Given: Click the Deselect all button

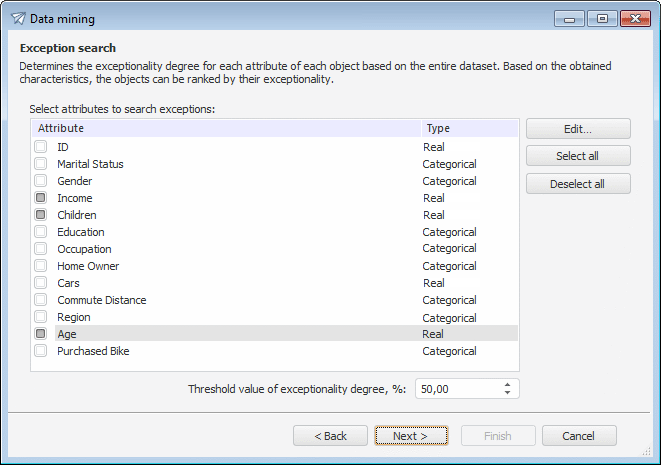Looking at the screenshot, I should coord(578,184).
